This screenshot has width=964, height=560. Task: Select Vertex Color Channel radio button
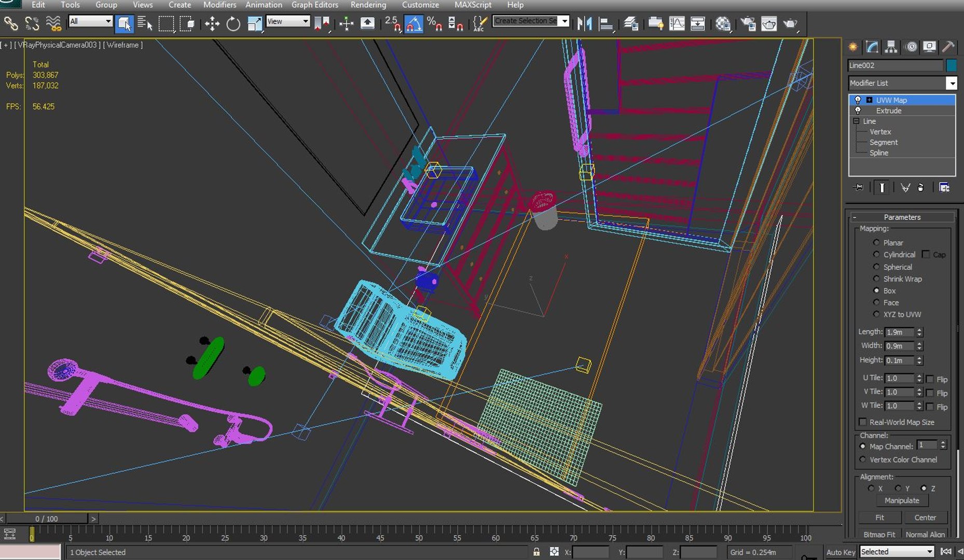(863, 459)
